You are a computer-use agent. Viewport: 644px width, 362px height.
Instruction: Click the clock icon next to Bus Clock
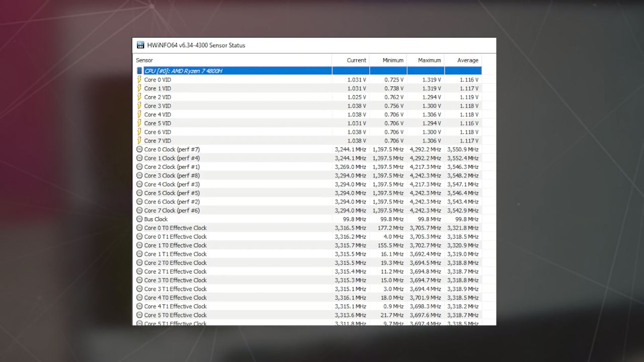[x=139, y=219]
